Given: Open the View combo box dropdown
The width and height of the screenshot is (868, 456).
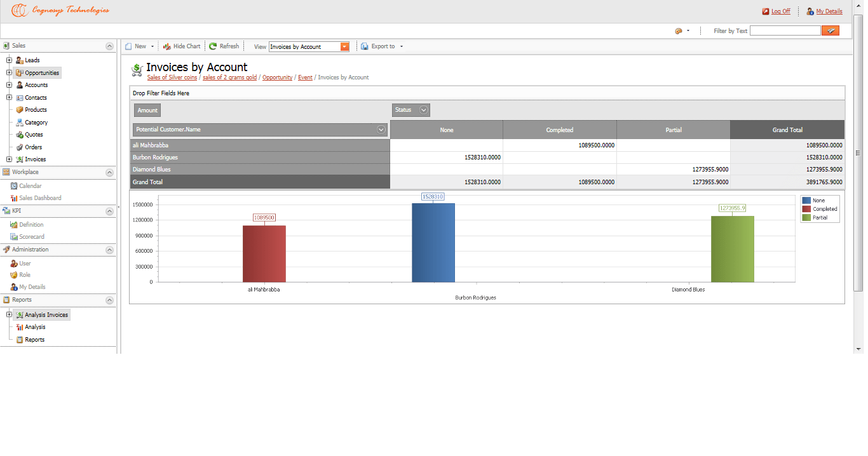Looking at the screenshot, I should click(x=345, y=46).
